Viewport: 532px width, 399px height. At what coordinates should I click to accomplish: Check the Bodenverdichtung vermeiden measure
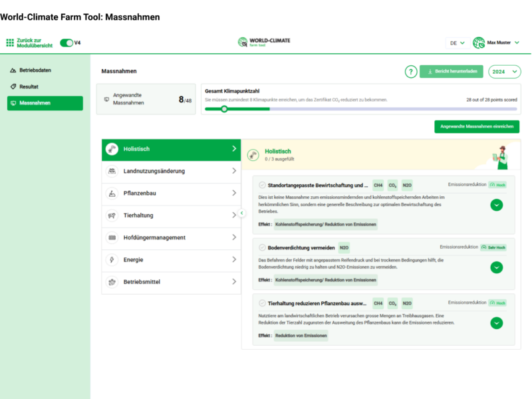coord(262,247)
